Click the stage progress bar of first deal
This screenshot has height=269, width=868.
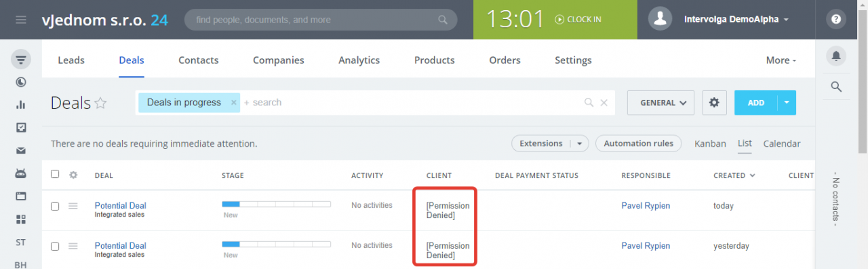point(276,204)
